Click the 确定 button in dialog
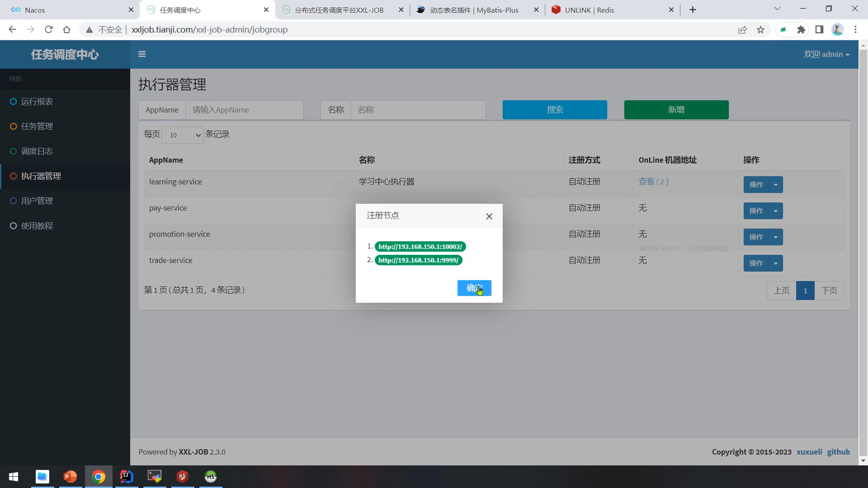The height and width of the screenshot is (488, 868). pos(474,288)
